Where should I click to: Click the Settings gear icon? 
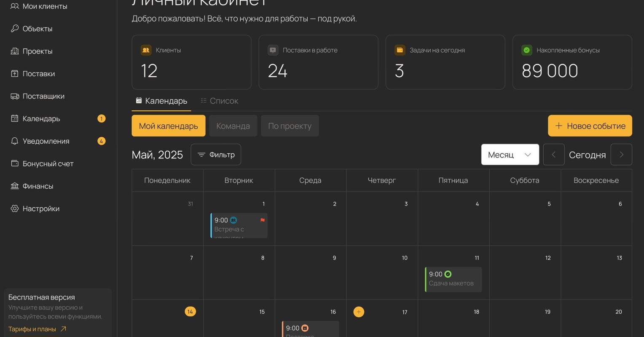click(15, 209)
